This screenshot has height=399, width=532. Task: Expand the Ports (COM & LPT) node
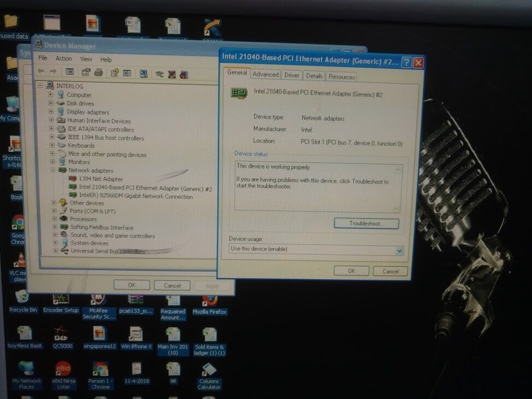54,210
